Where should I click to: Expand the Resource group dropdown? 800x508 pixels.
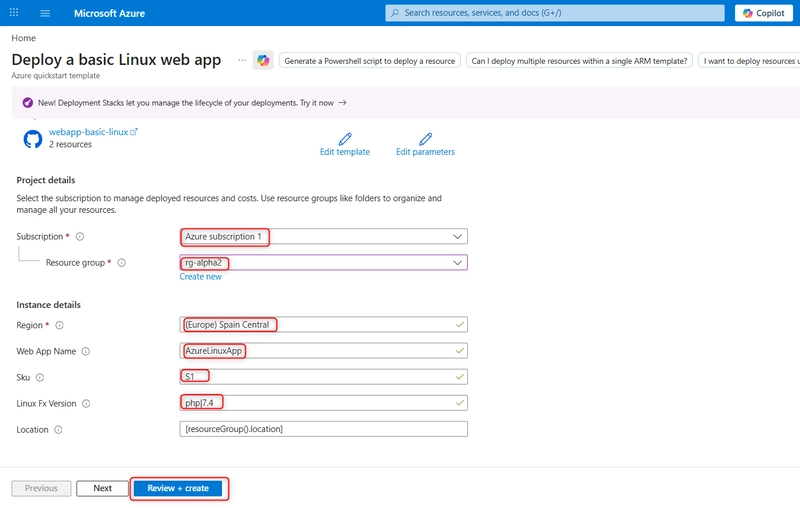pos(323,263)
